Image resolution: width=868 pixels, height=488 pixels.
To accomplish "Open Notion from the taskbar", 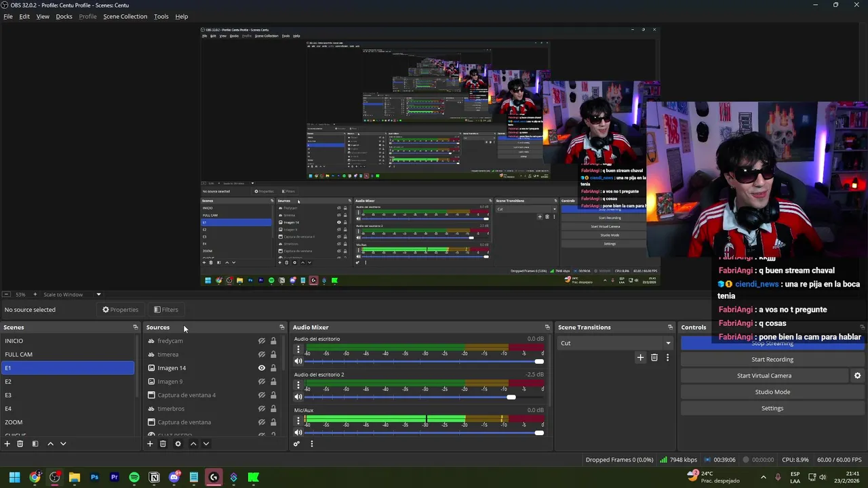I will [154, 477].
